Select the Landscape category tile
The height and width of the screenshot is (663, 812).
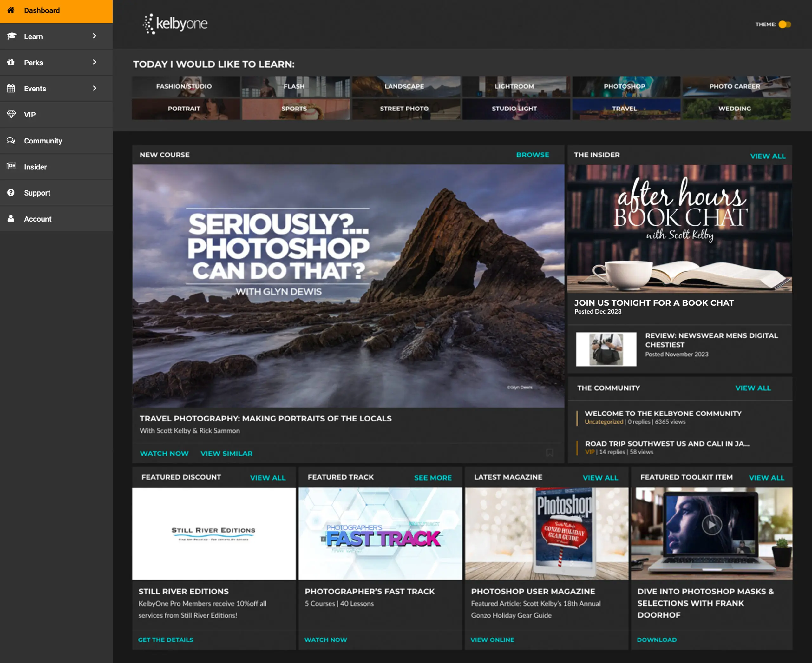[x=406, y=87]
